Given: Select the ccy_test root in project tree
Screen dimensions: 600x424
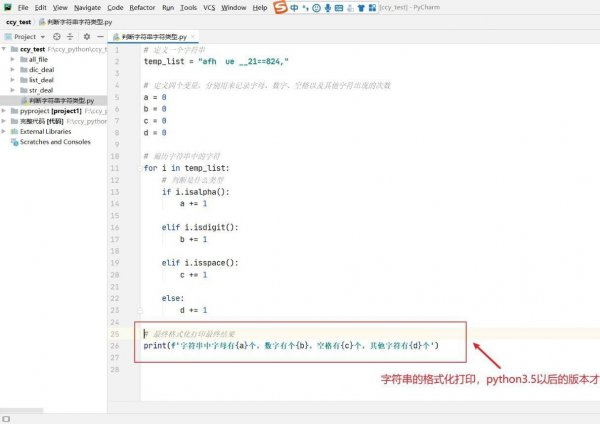Looking at the screenshot, I should click(x=32, y=49).
